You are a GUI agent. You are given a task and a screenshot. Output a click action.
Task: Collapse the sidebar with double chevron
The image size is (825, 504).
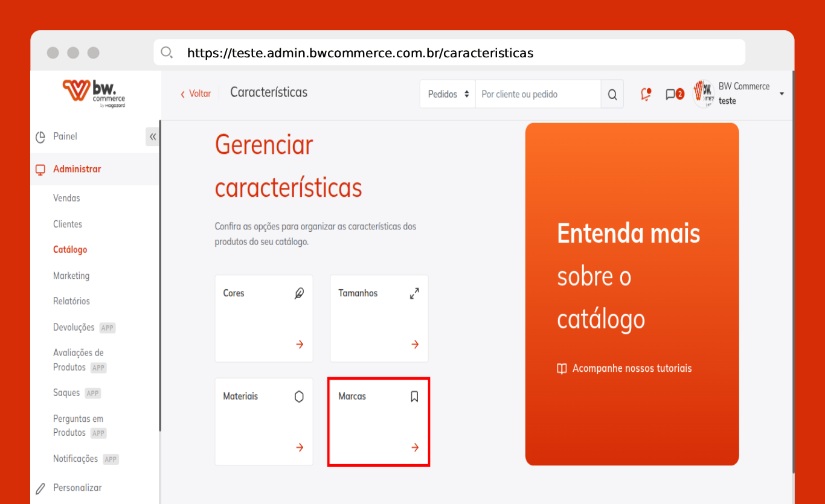[153, 137]
